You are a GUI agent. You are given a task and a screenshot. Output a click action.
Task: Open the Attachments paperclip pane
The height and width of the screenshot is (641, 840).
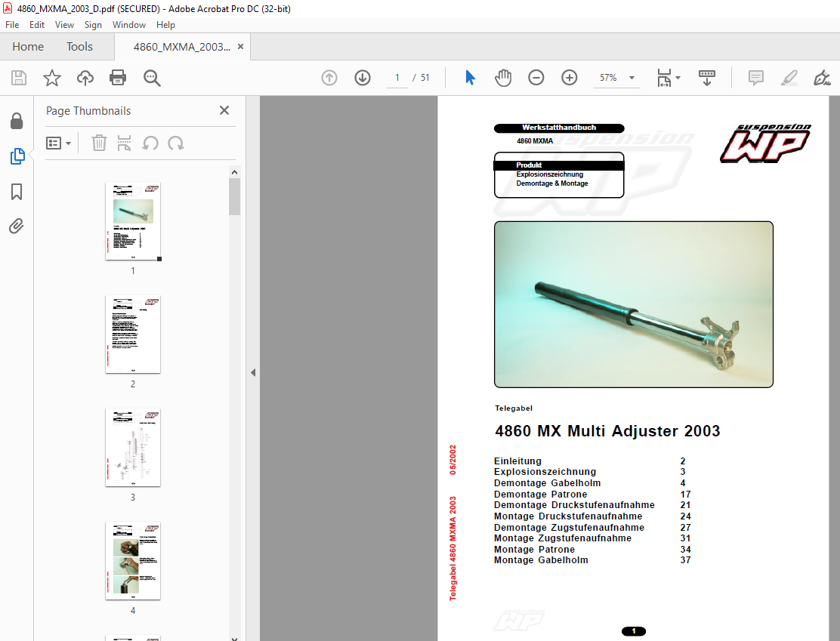[x=17, y=226]
